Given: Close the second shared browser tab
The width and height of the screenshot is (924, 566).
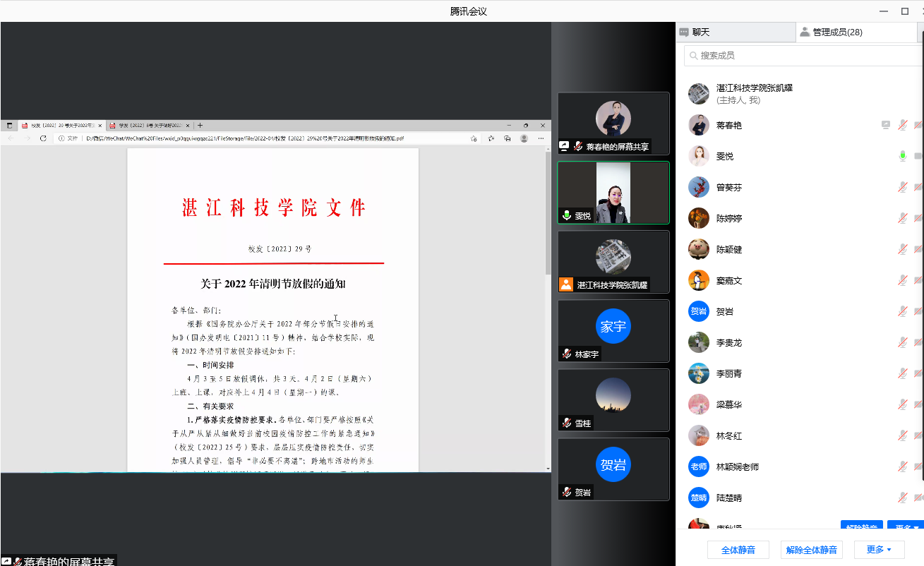Looking at the screenshot, I should point(188,125).
